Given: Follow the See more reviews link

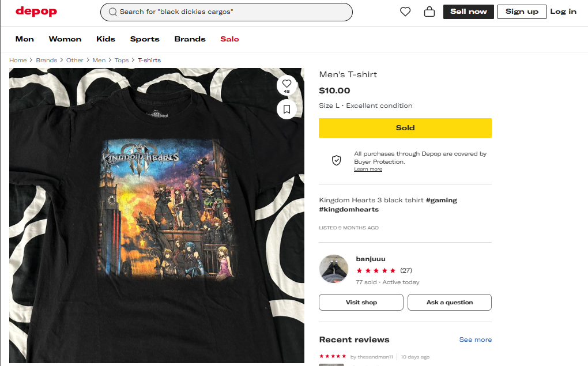Looking at the screenshot, I should pos(475,339).
